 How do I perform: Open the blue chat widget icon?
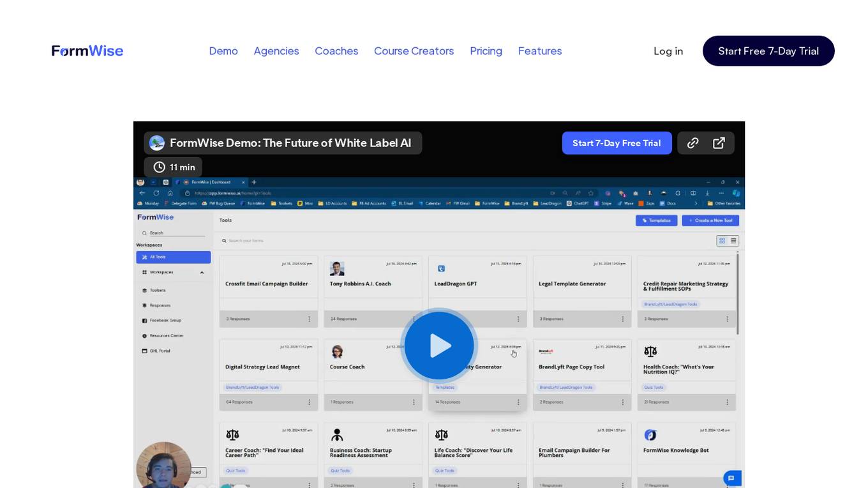[x=731, y=478]
